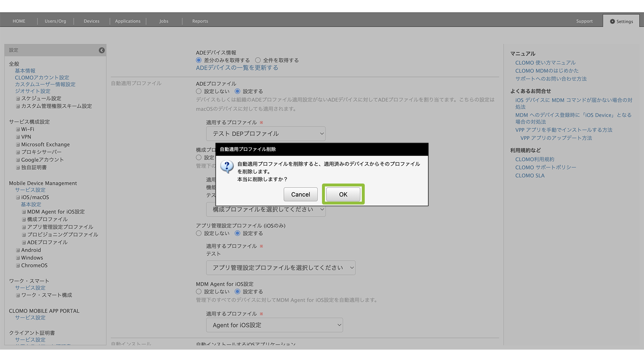Collapse the settings sidebar with arrow icon

[102, 50]
